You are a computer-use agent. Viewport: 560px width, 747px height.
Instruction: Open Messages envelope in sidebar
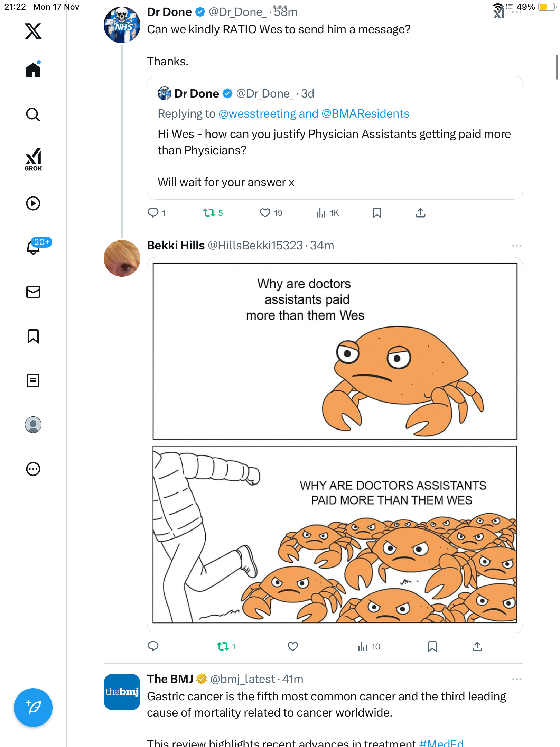click(33, 292)
